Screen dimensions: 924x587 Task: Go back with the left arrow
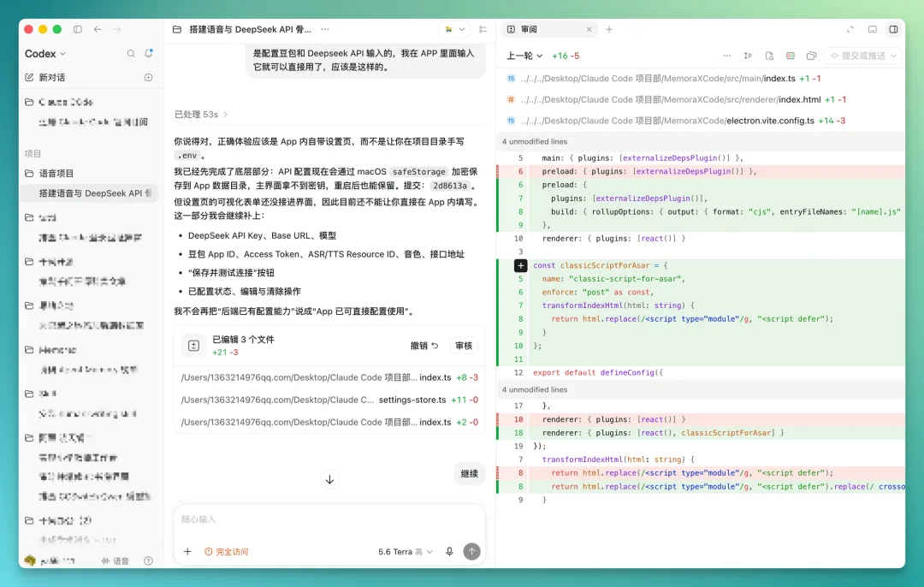click(x=98, y=29)
